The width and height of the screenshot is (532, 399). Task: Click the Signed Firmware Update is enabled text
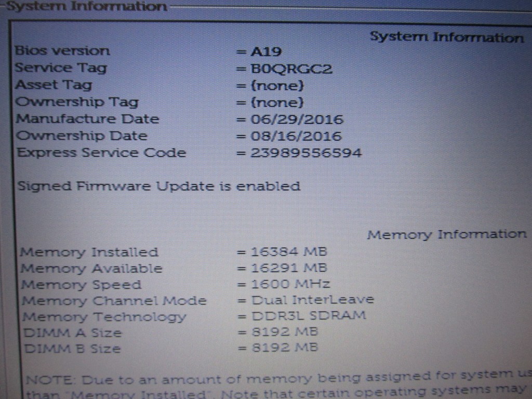coord(158,186)
